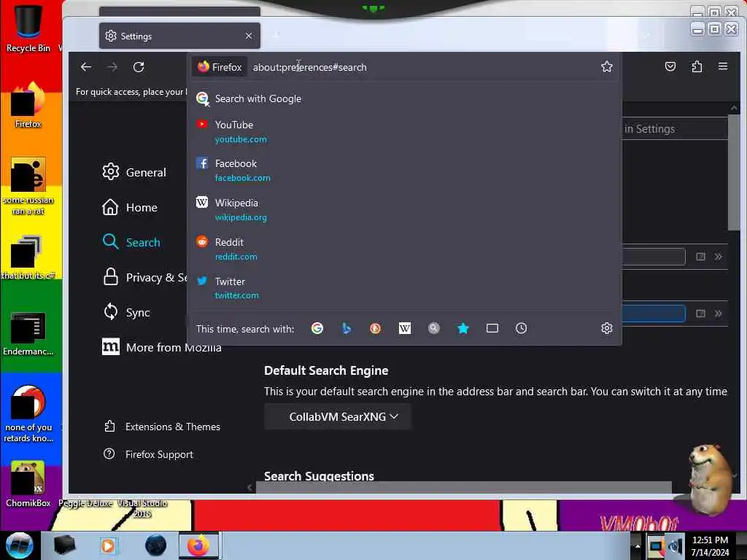747x560 pixels.
Task: Open Home settings category
Action: pyautogui.click(x=130, y=207)
